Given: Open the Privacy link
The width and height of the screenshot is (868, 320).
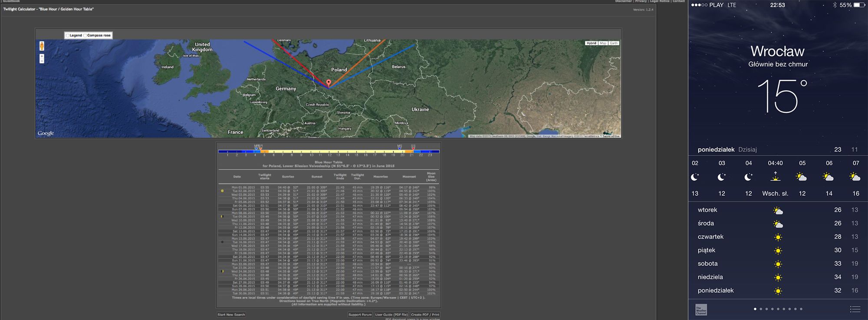Looking at the screenshot, I should (641, 1).
